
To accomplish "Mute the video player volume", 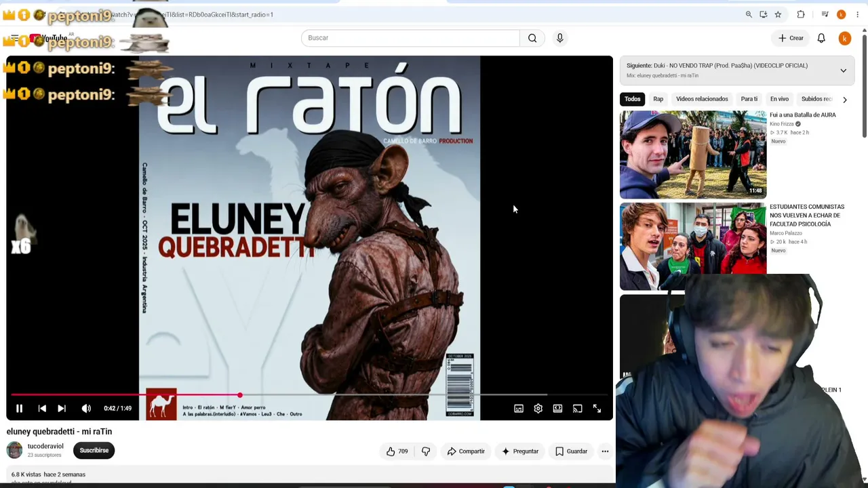I will pyautogui.click(x=86, y=408).
